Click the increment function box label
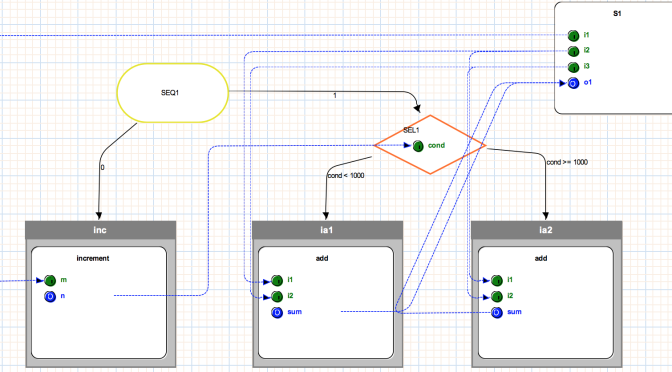 [93, 258]
